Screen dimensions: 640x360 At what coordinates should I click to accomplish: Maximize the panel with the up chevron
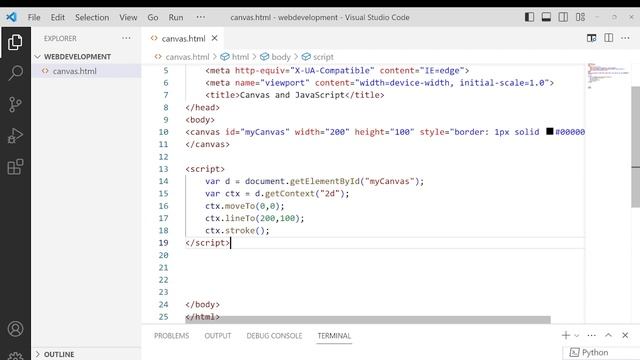coord(609,335)
